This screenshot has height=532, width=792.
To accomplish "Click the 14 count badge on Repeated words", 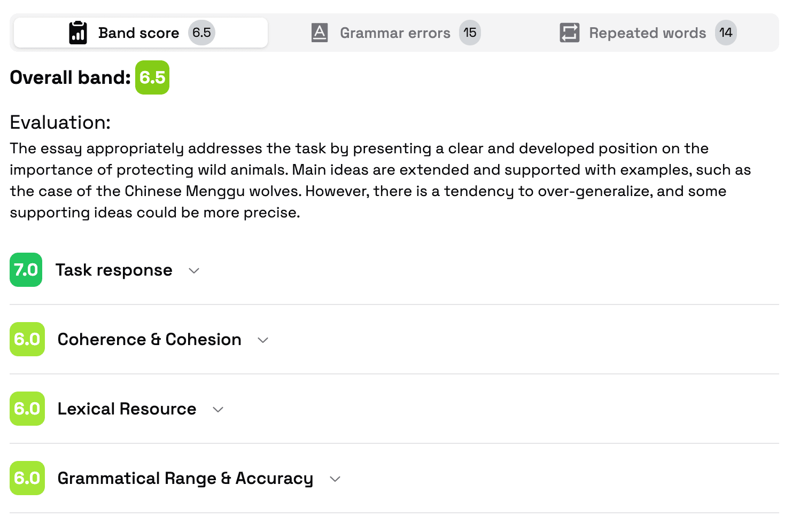I will coord(726,33).
